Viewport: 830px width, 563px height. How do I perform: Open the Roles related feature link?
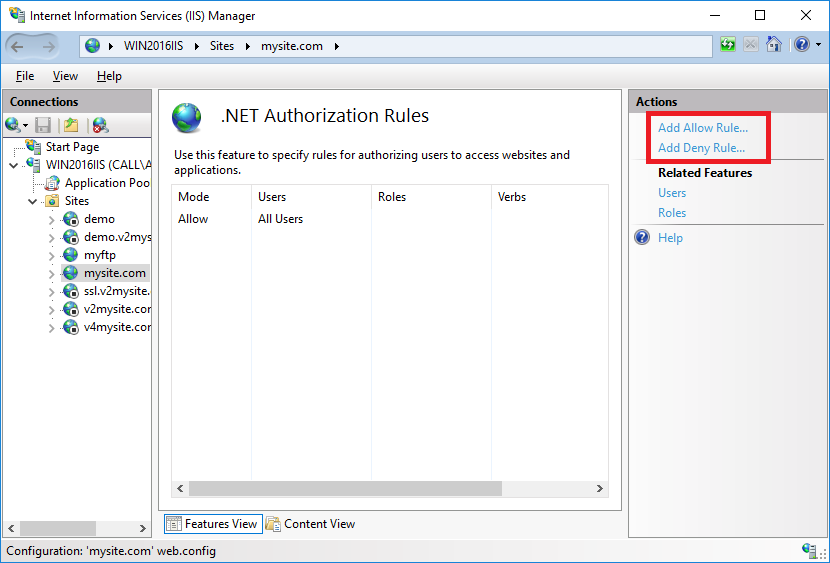(x=672, y=213)
